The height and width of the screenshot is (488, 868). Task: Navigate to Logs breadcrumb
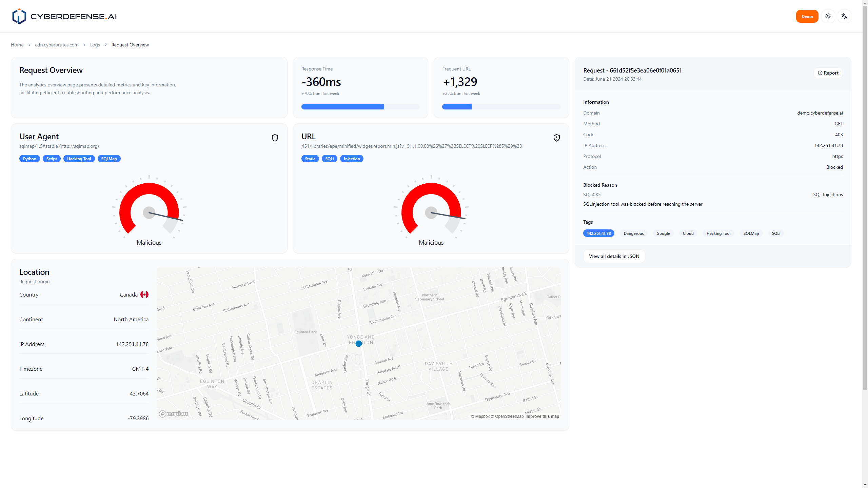coord(95,45)
